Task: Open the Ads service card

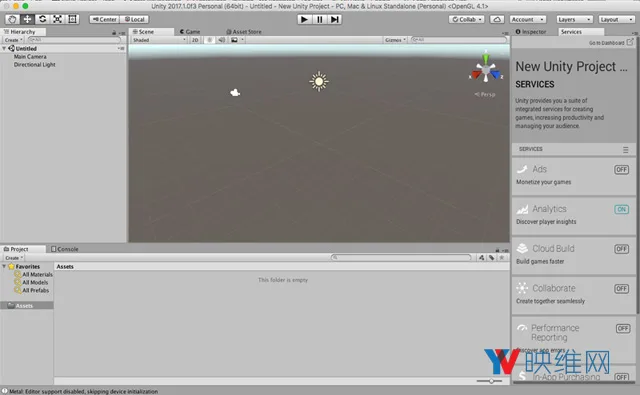Action: 573,176
